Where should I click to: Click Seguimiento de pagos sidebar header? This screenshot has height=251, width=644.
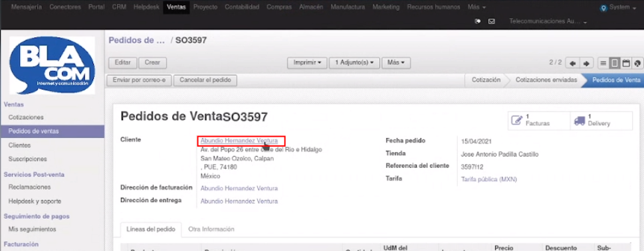coord(37,216)
